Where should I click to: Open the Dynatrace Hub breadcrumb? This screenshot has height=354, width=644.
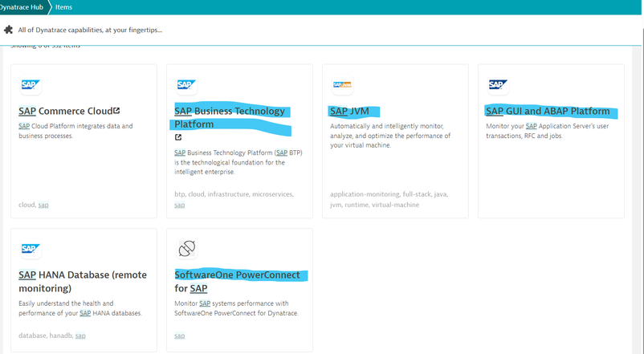click(22, 7)
